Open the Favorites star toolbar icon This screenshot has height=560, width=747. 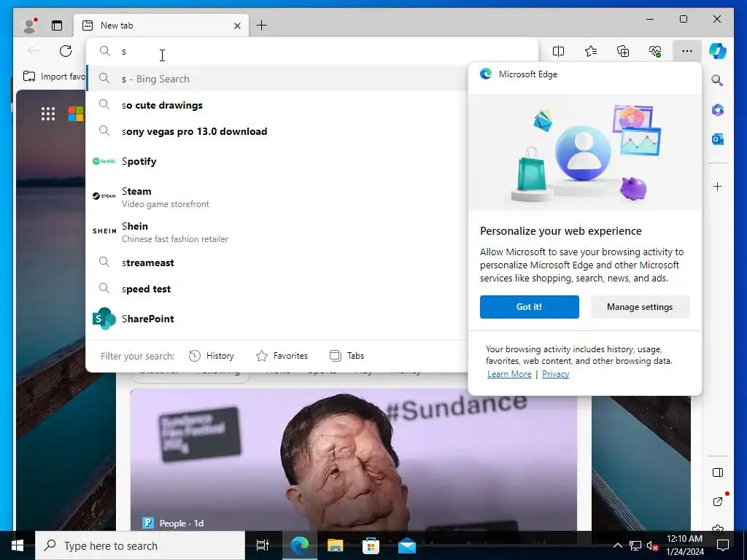(591, 51)
